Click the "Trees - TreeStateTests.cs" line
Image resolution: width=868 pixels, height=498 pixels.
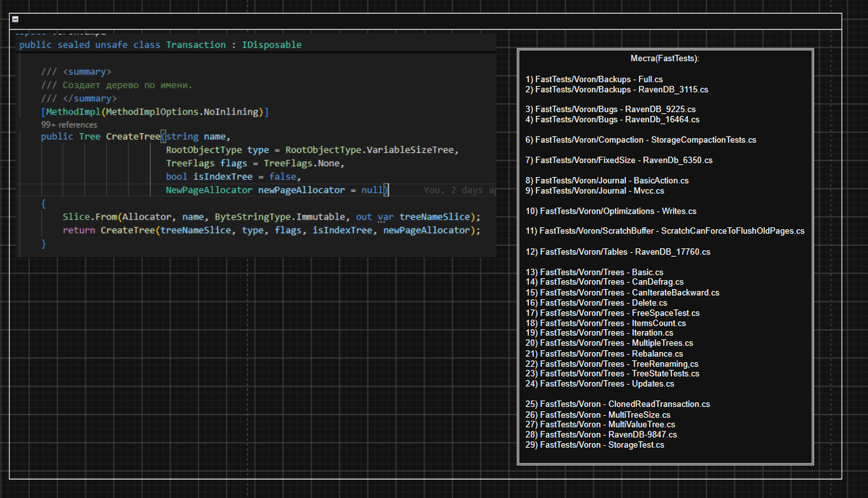612,373
